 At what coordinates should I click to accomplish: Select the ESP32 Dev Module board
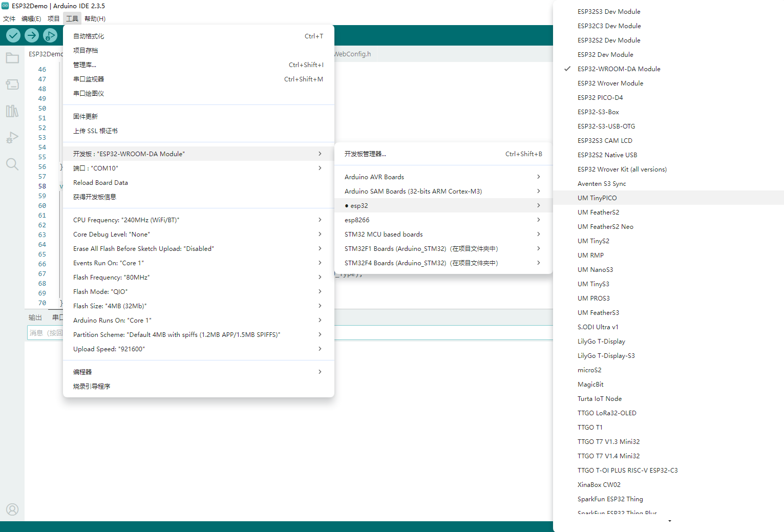click(668, 54)
